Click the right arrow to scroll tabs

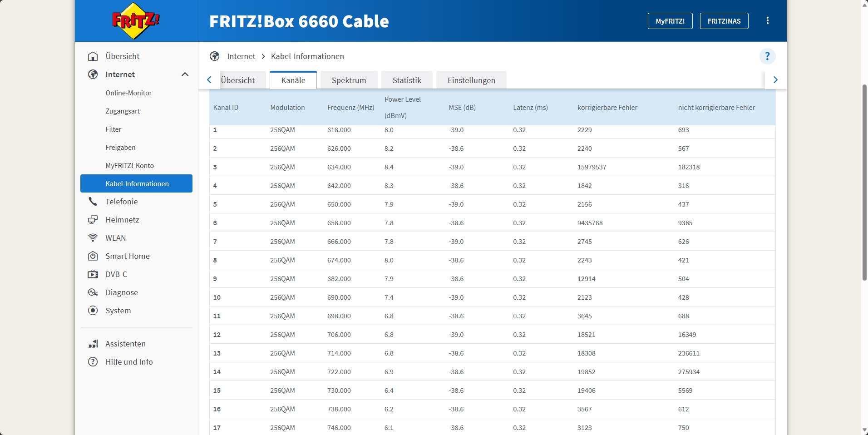point(776,79)
